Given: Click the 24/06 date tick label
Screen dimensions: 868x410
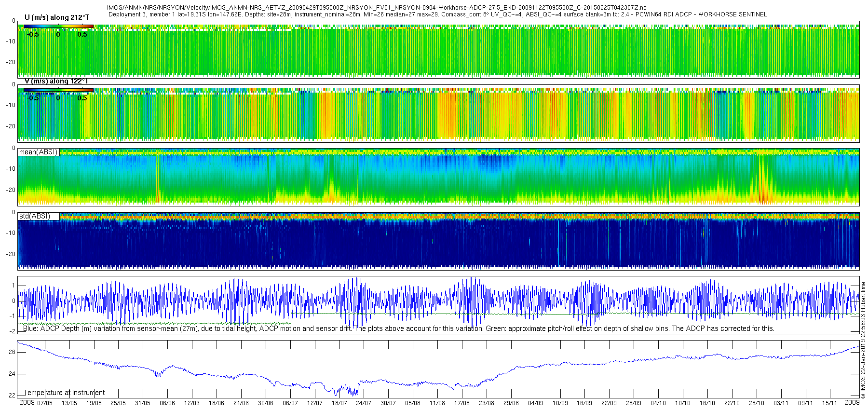Looking at the screenshot, I should pos(241,403).
